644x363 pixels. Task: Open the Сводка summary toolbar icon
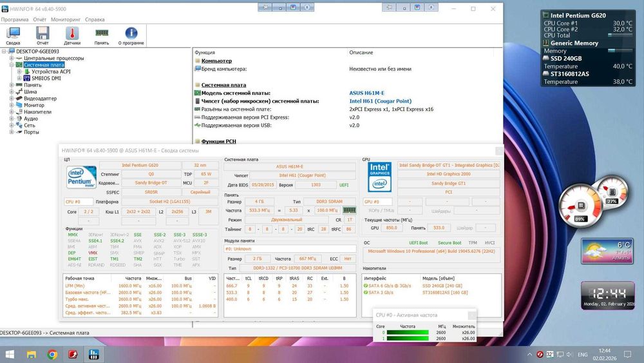click(13, 34)
